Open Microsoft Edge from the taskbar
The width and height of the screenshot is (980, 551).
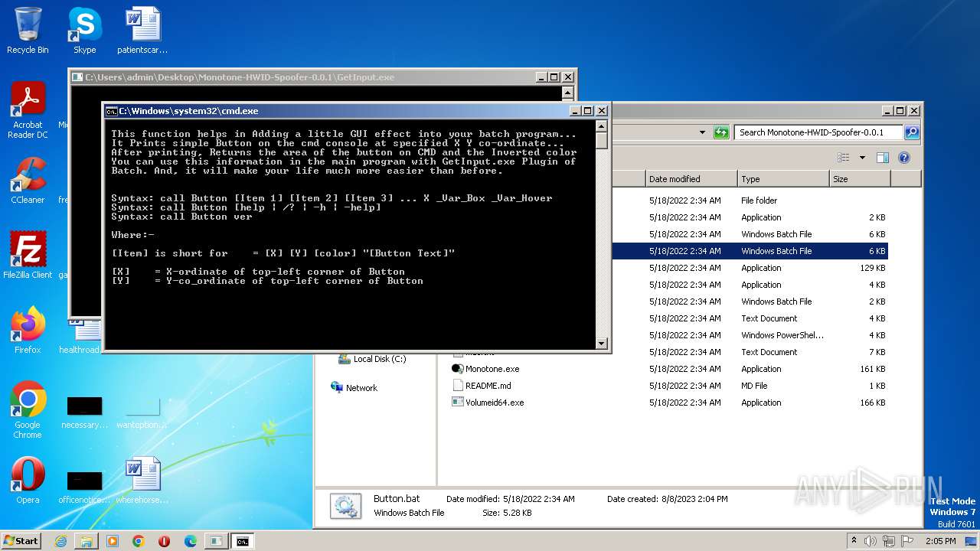(x=191, y=541)
